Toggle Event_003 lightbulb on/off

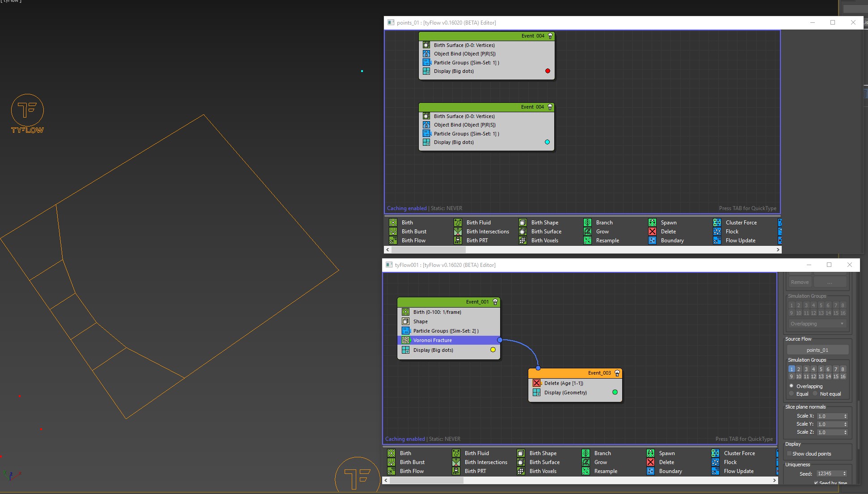click(617, 373)
